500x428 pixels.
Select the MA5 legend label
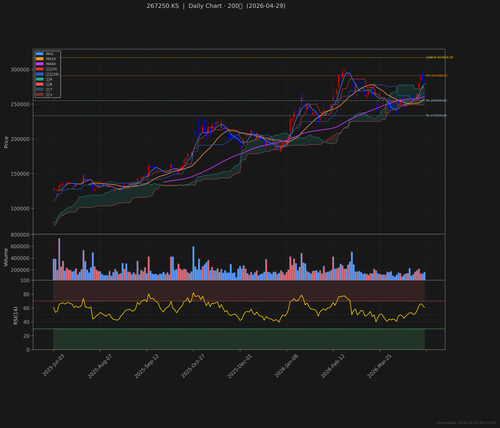click(x=50, y=54)
